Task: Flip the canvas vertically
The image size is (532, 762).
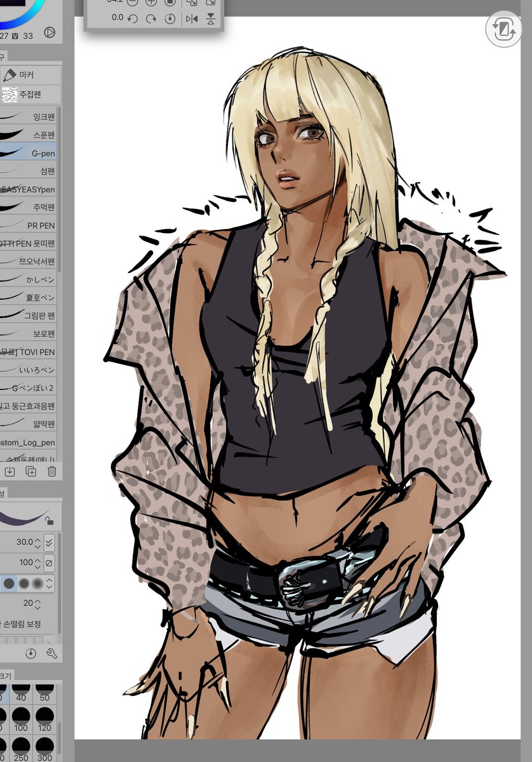Action: coord(210,18)
